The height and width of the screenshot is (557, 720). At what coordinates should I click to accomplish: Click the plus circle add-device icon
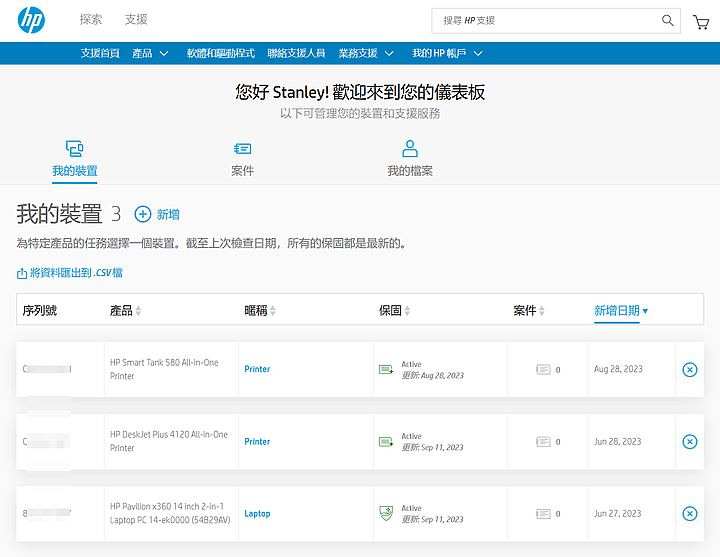click(142, 214)
